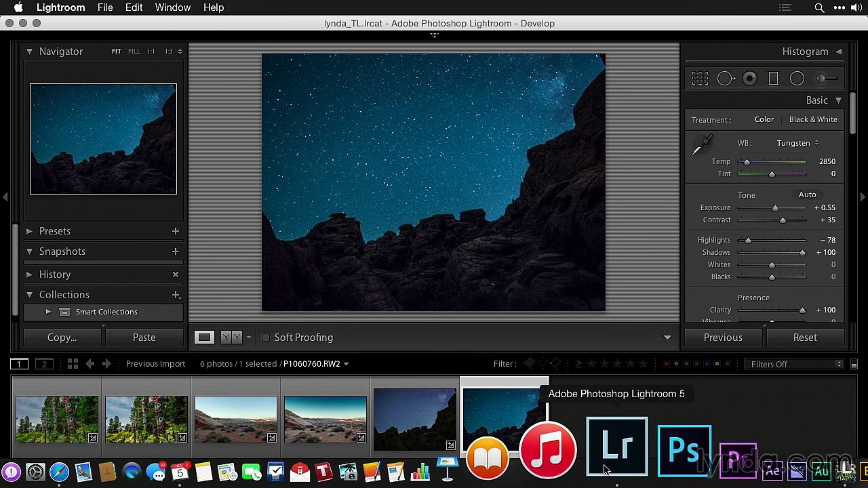
Task: Launch iBooks from the Dock
Action: point(488,459)
